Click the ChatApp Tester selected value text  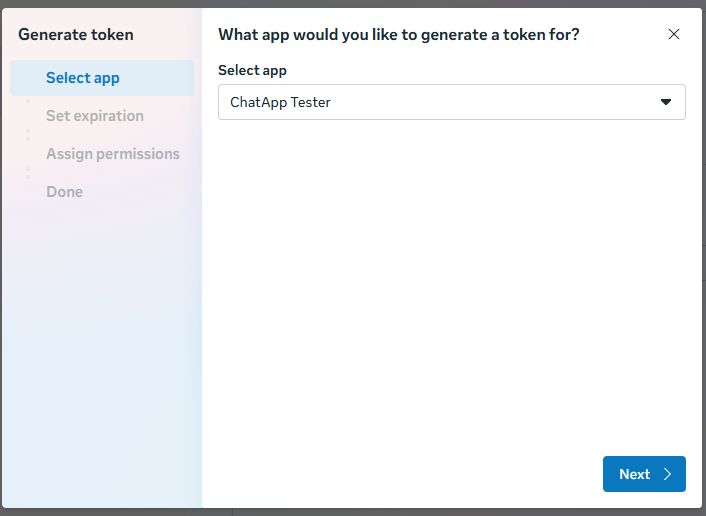[280, 102]
